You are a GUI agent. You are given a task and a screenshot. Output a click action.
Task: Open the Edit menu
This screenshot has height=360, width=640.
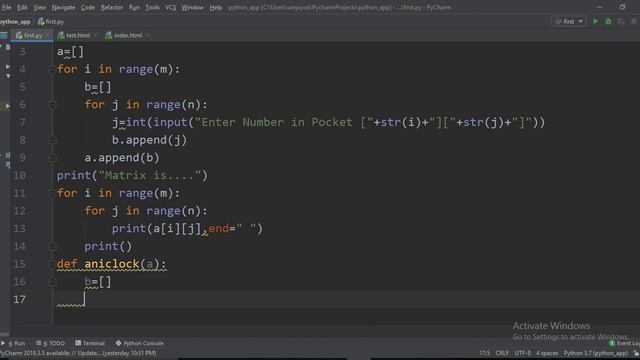[x=22, y=7]
